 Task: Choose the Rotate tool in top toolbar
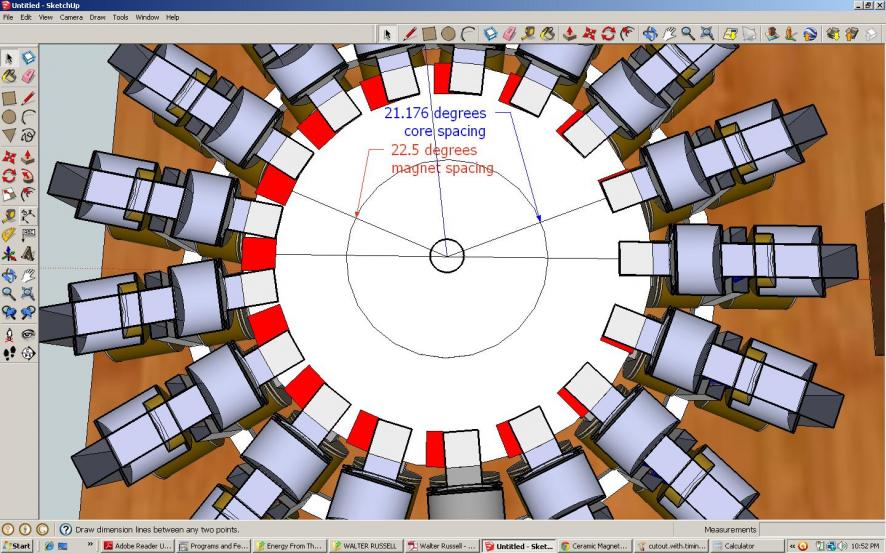point(608,34)
